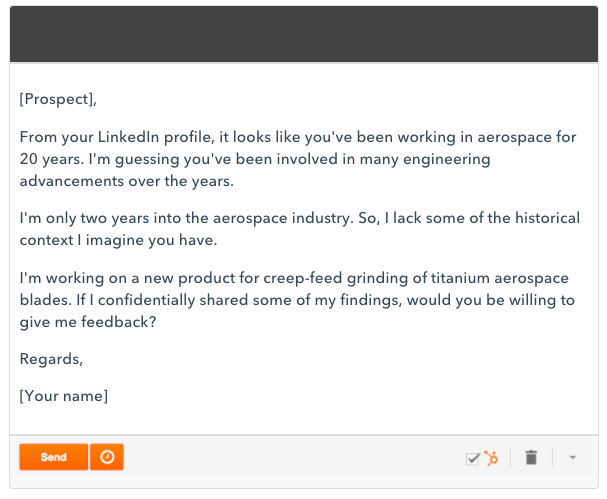This screenshot has height=499, width=607.
Task: Select the [Your name] placeholder
Action: [63, 396]
